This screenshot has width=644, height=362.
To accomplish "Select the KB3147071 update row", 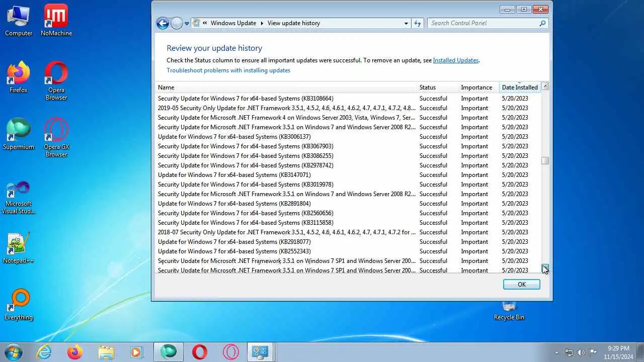I will tap(348, 175).
